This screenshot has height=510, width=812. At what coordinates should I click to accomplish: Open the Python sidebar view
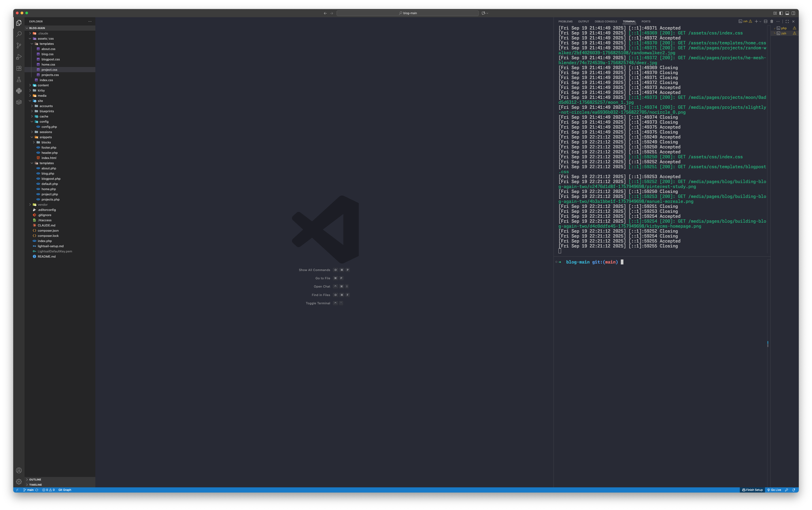coord(19,91)
